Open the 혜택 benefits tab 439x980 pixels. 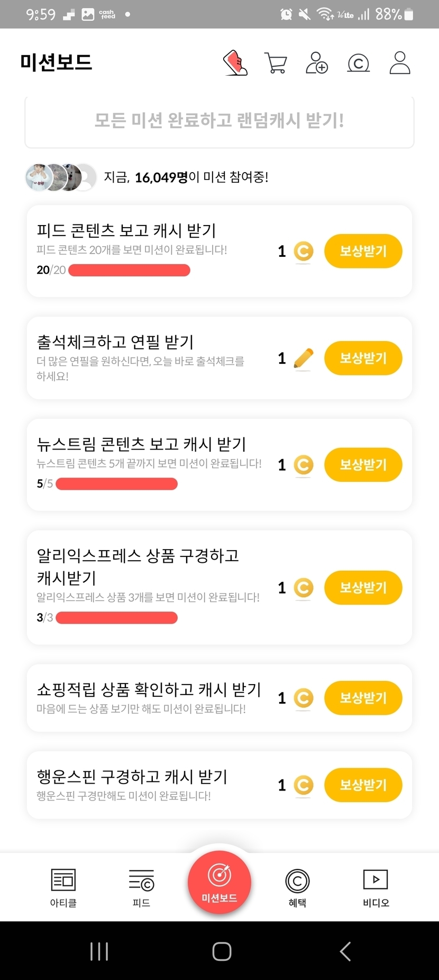click(297, 888)
